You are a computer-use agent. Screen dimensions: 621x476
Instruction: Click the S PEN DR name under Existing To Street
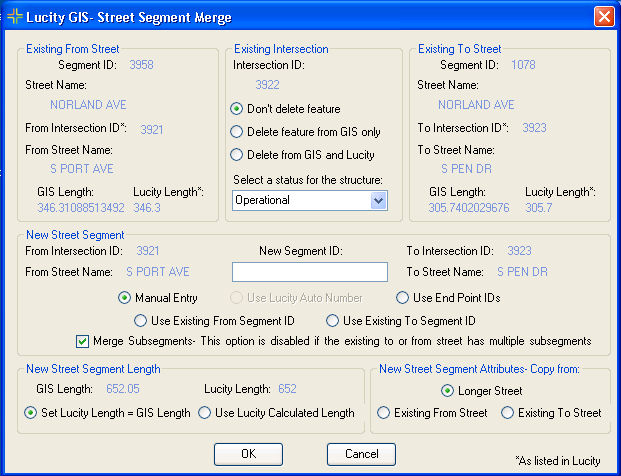(x=466, y=169)
